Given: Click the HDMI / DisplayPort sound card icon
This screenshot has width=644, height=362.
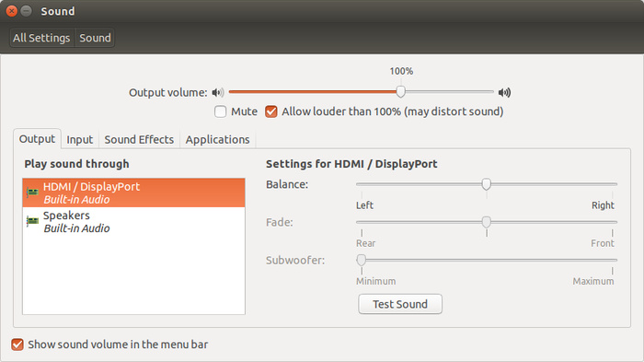Looking at the screenshot, I should [32, 193].
